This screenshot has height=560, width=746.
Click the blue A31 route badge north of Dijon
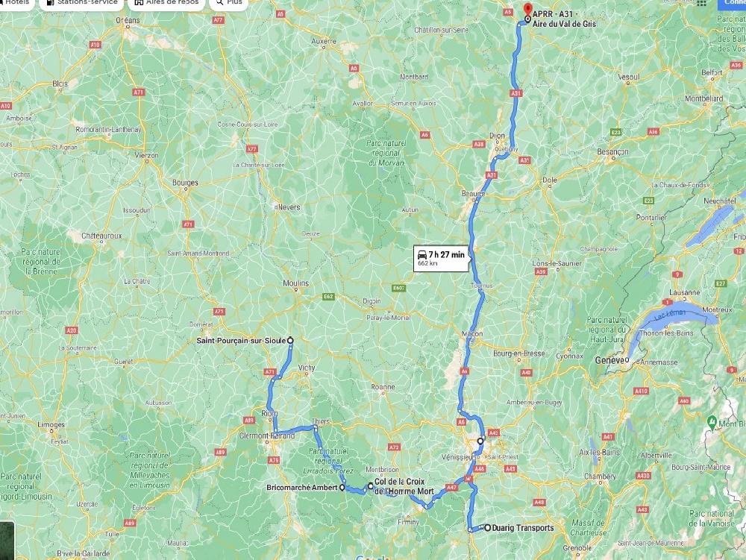pyautogui.click(x=515, y=93)
